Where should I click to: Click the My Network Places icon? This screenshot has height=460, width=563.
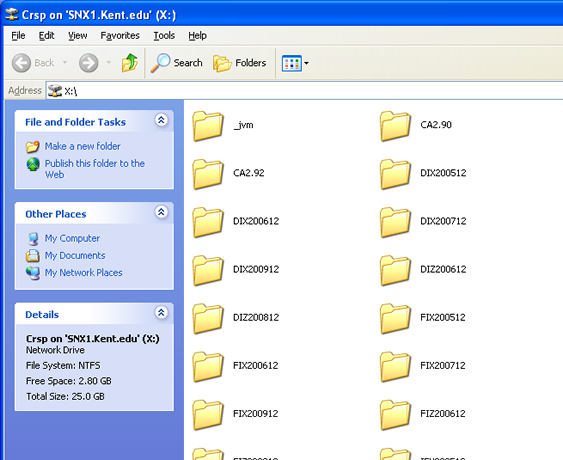point(33,273)
